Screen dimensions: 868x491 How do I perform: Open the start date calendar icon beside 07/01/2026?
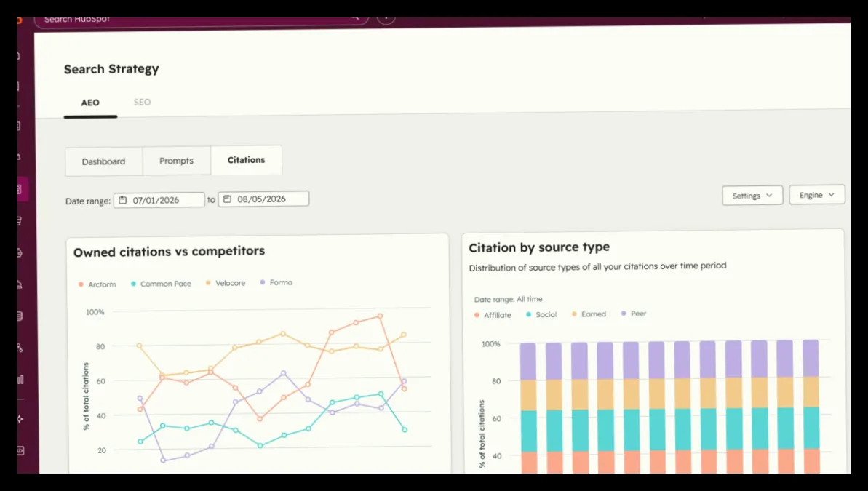click(123, 200)
